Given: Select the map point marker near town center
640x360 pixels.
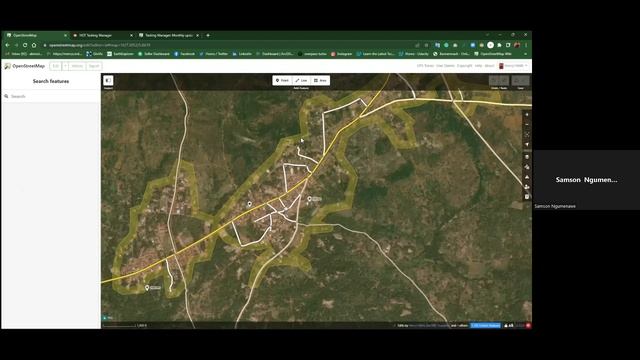Looking at the screenshot, I should pos(249,204).
